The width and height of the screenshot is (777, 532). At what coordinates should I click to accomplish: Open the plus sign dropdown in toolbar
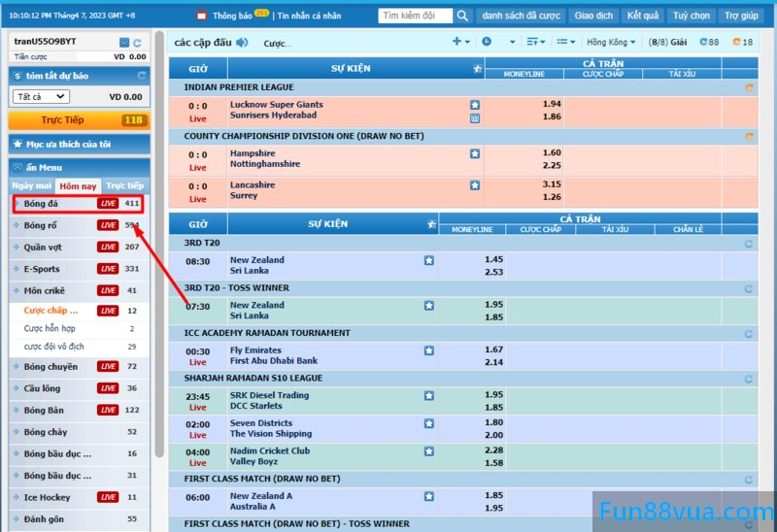460,42
